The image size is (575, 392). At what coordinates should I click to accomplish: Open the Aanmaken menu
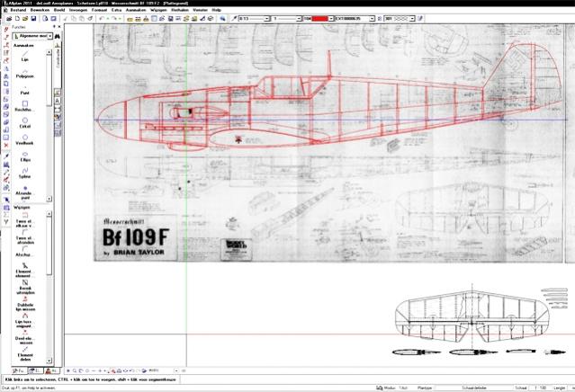[x=136, y=10]
